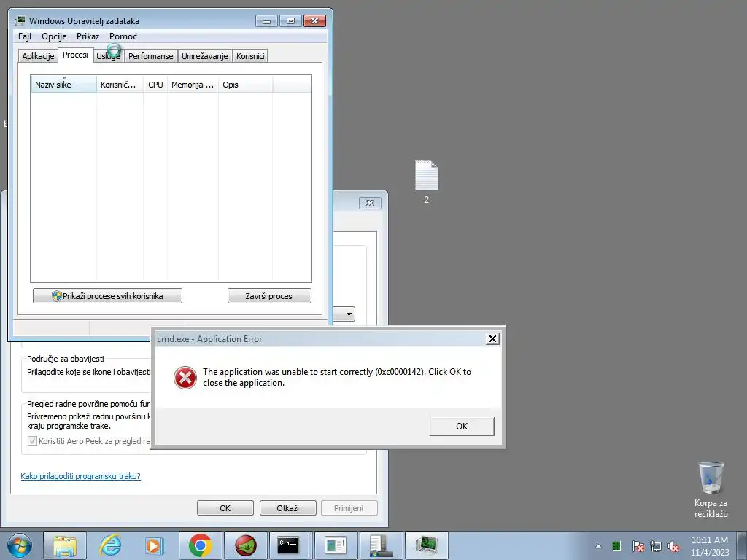Sort by Naziv slike column header
The image size is (747, 560).
point(64,85)
